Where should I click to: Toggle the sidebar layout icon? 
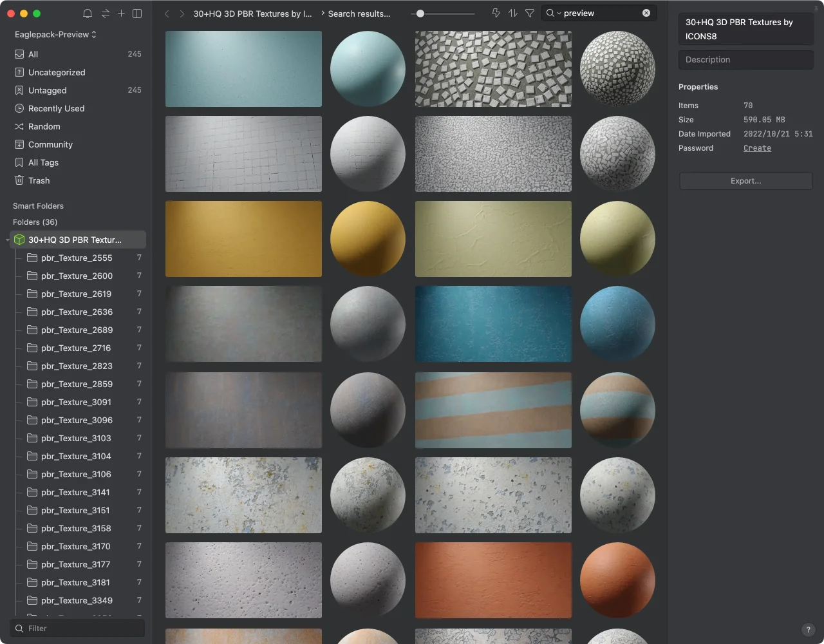(137, 14)
